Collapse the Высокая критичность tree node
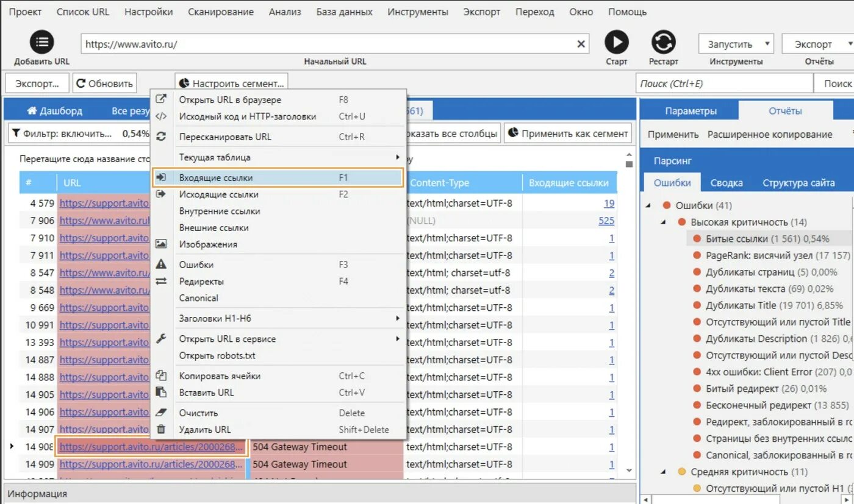 click(x=663, y=222)
